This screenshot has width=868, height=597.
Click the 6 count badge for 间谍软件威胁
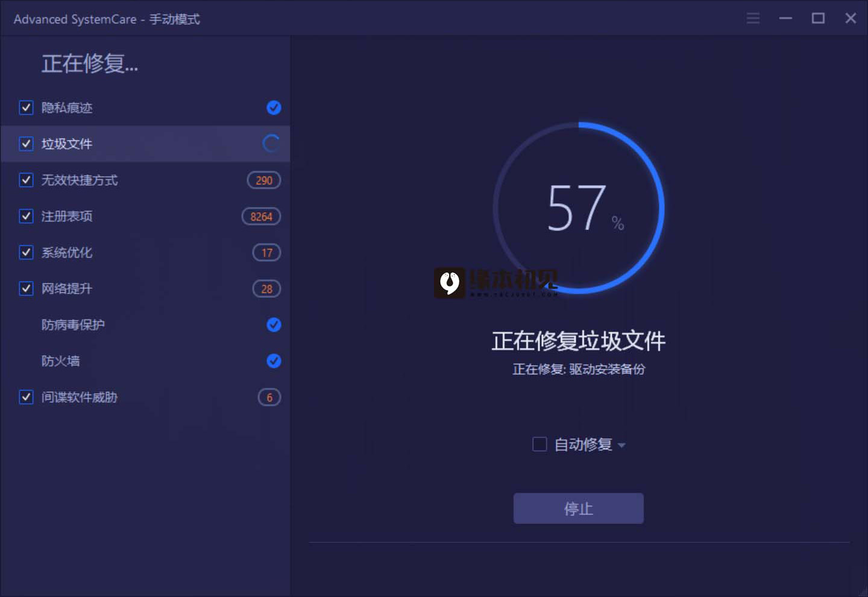click(269, 397)
